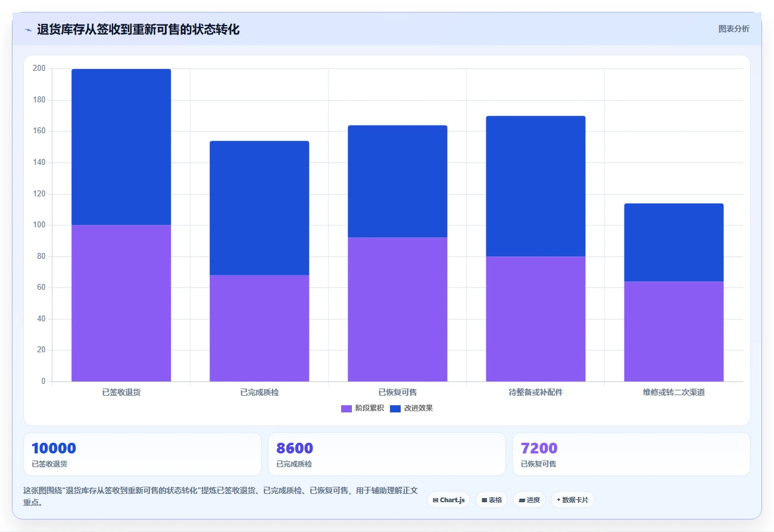Viewport: 774px width, 532px height.
Task: Click the purple bar segment for 已恢复可售
Action: pyautogui.click(x=398, y=309)
